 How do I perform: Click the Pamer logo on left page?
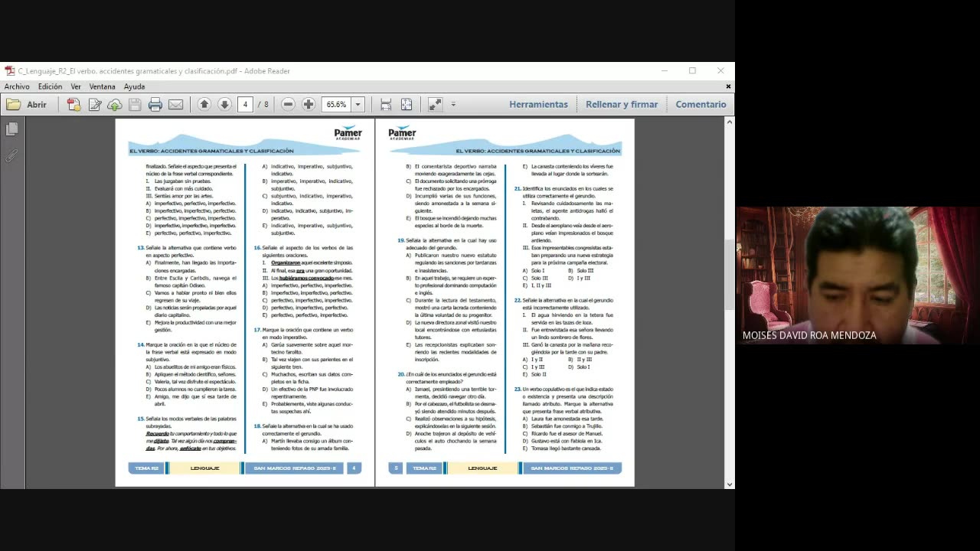click(x=348, y=132)
